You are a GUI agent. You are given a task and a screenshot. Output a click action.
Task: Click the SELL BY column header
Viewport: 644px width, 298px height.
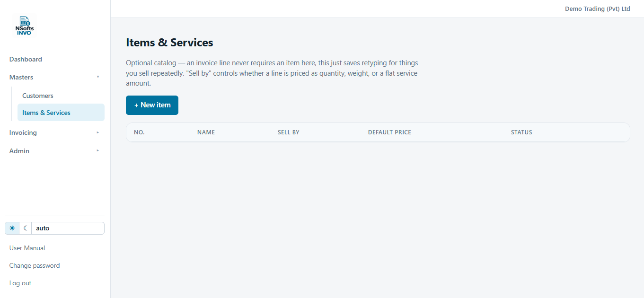tap(289, 132)
